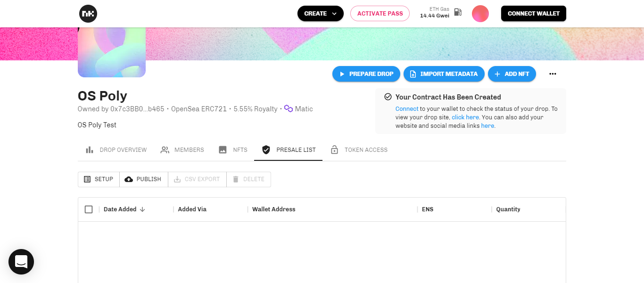Switch to the Members tab
The image size is (644, 283).
(x=182, y=150)
